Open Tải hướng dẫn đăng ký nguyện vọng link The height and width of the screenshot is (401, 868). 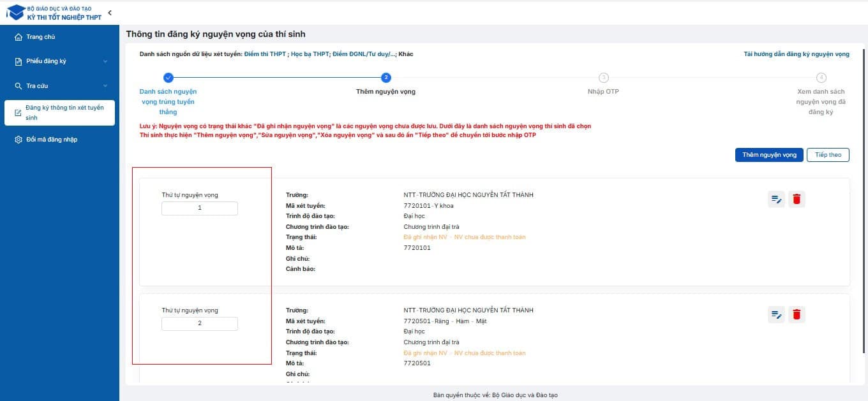pos(797,54)
